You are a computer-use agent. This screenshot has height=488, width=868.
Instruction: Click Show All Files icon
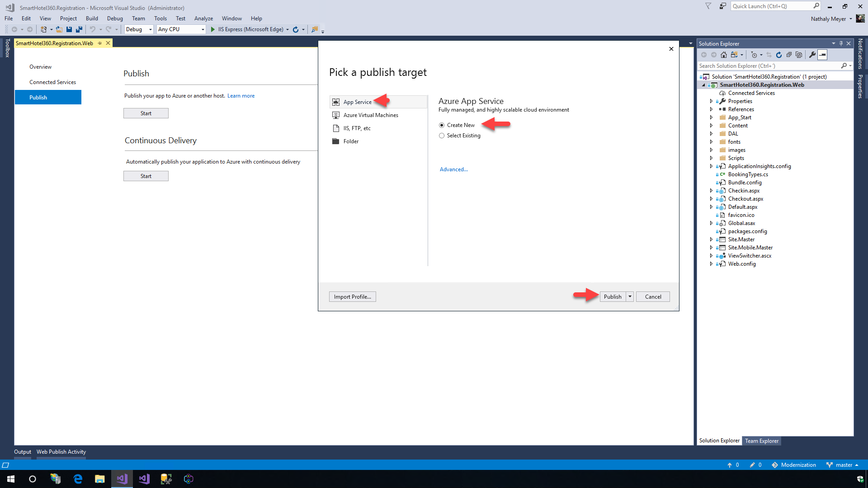(799, 55)
